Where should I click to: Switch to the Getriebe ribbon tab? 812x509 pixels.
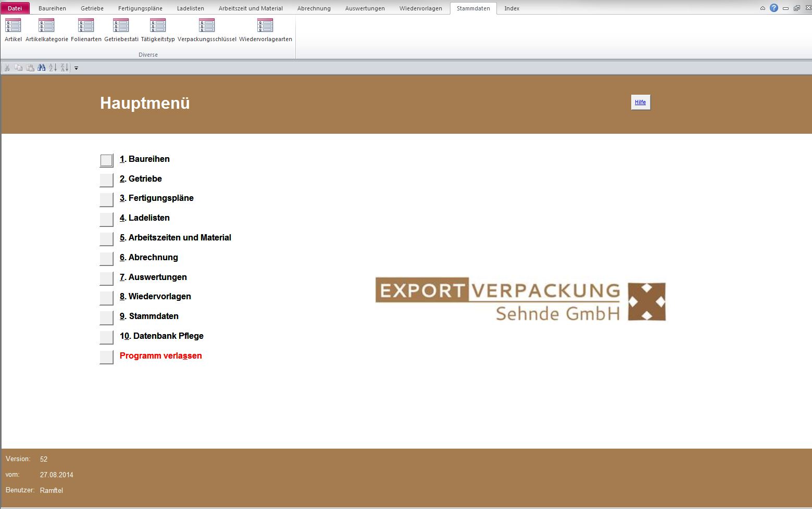pos(92,8)
